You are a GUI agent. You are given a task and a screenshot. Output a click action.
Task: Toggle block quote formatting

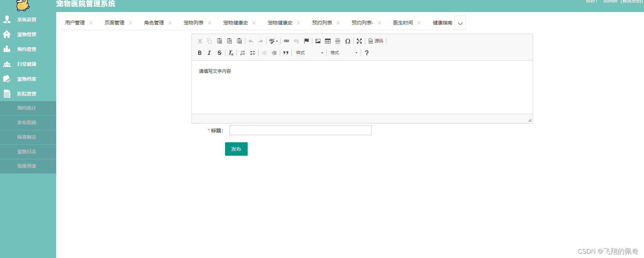(x=286, y=53)
